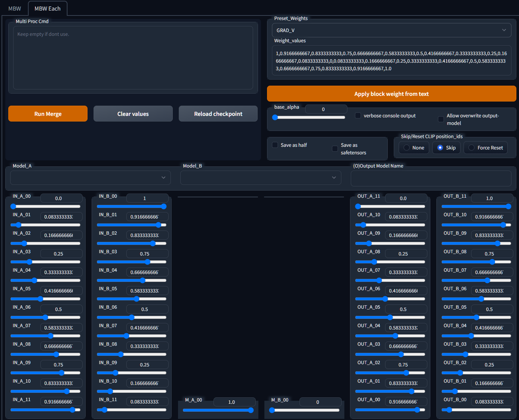
Task: Switch to the MBW tab
Action: pyautogui.click(x=15, y=8)
